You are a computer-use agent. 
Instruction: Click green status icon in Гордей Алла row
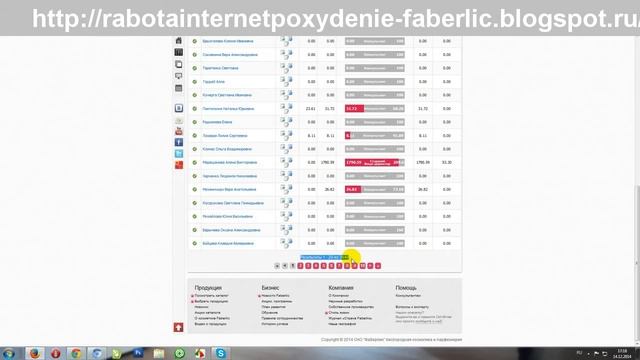[x=195, y=82]
